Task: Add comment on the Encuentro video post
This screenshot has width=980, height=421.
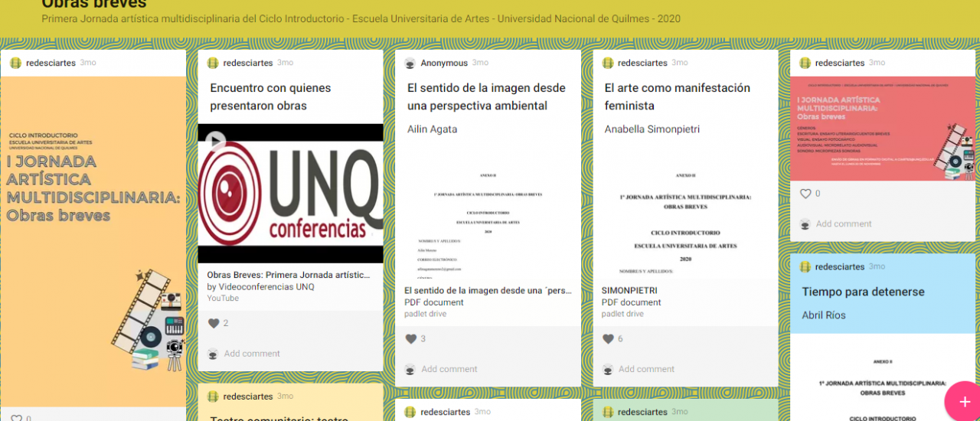Action: pyautogui.click(x=252, y=354)
